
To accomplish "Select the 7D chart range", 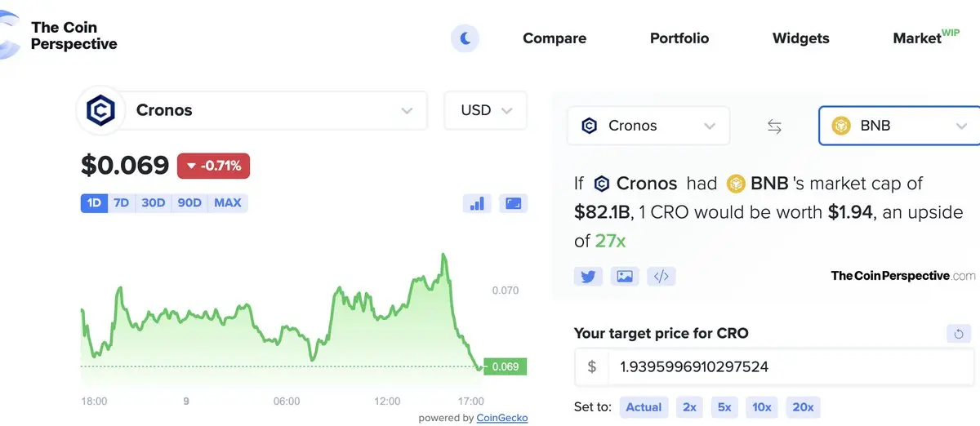I will (x=121, y=202).
